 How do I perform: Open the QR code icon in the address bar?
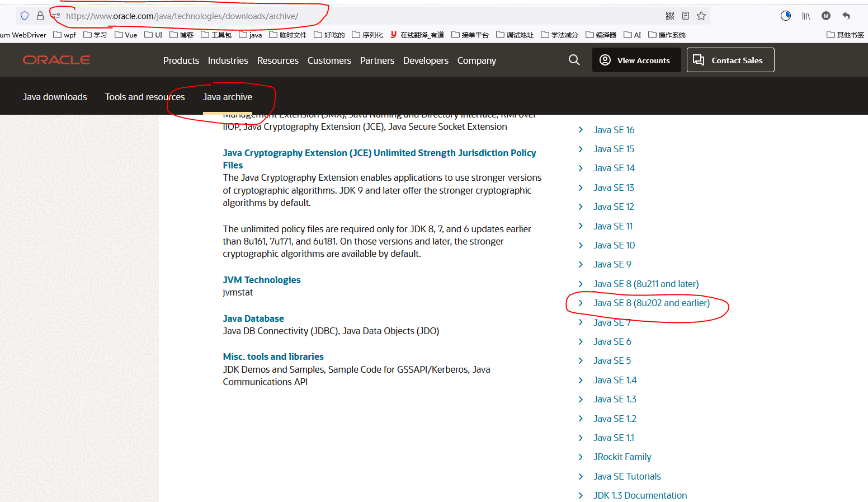tap(670, 16)
